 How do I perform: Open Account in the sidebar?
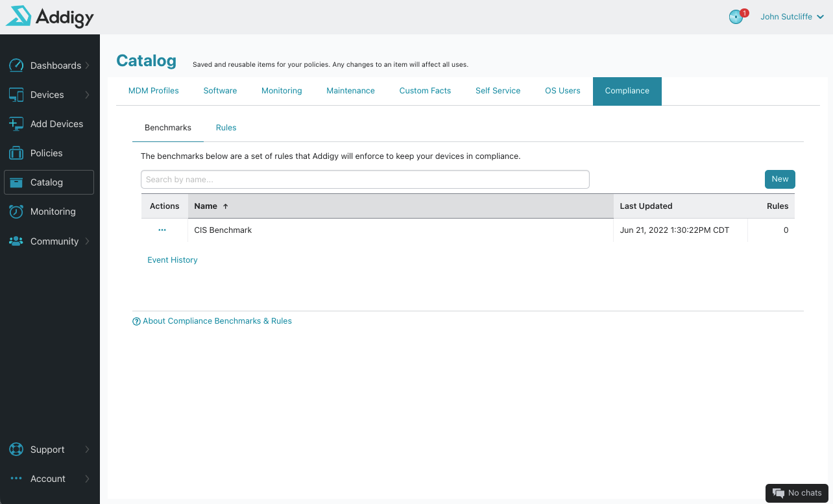point(49,479)
